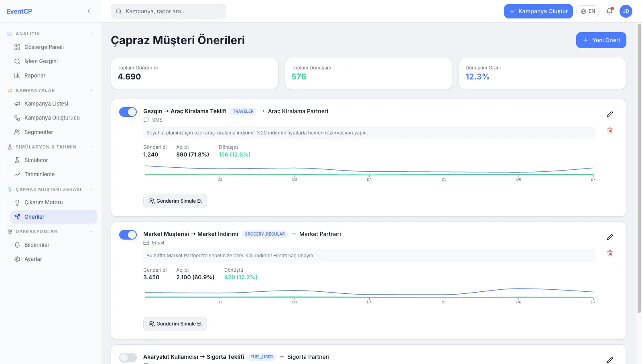Open Bildirimler in the sidebar
The width and height of the screenshot is (642, 364).
click(53, 245)
